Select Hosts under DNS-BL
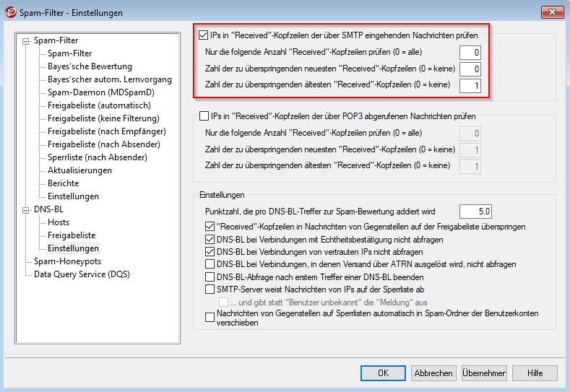Viewport: 570px width, 392px height. click(59, 222)
